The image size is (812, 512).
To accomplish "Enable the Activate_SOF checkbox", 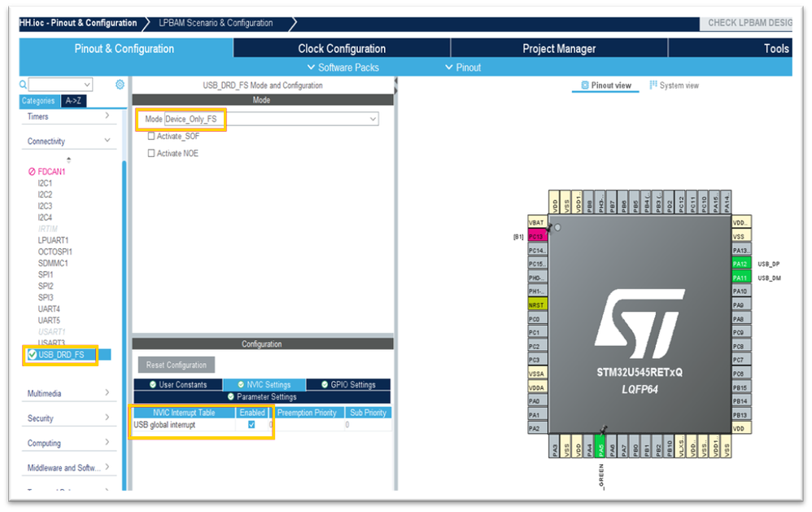I will pyautogui.click(x=151, y=136).
